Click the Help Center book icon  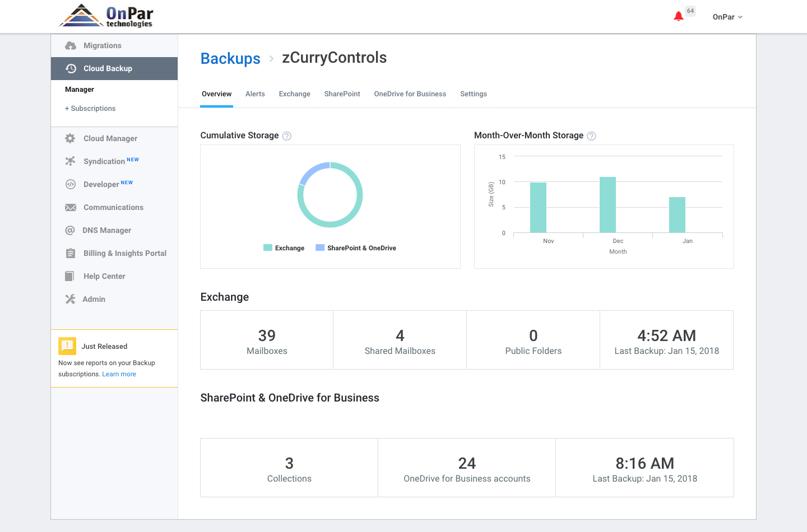(69, 276)
